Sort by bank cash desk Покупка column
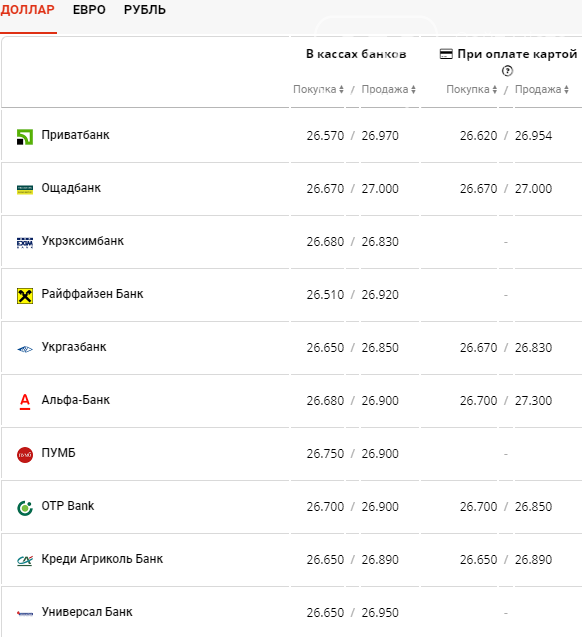Image resolution: width=582 pixels, height=639 pixels. pyautogui.click(x=318, y=89)
